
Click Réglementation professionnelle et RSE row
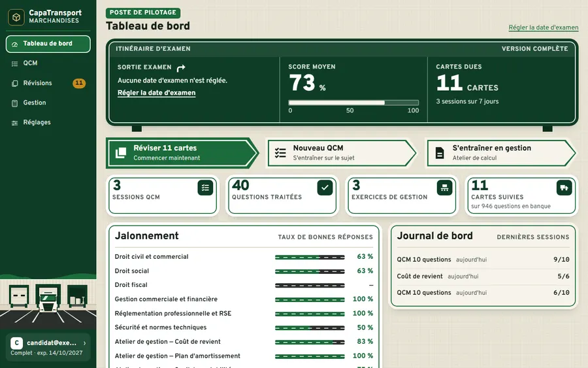(244, 314)
